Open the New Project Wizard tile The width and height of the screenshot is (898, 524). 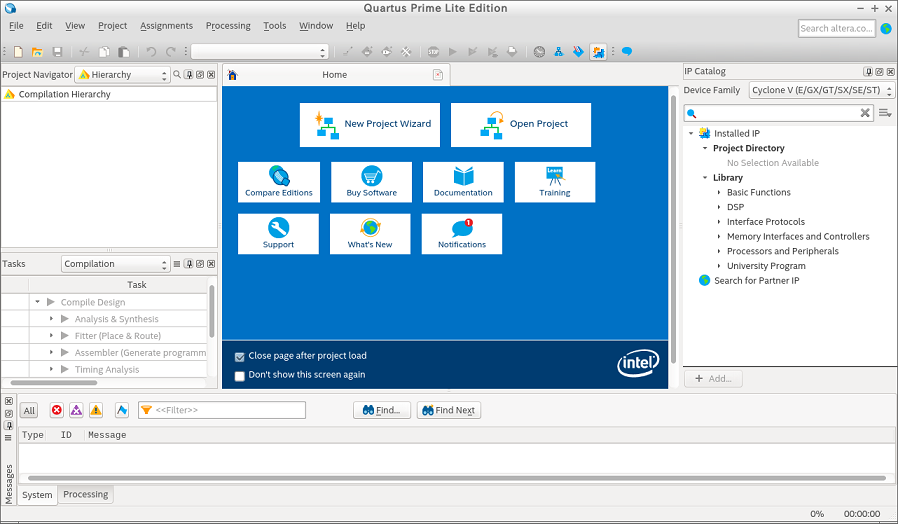pos(370,125)
